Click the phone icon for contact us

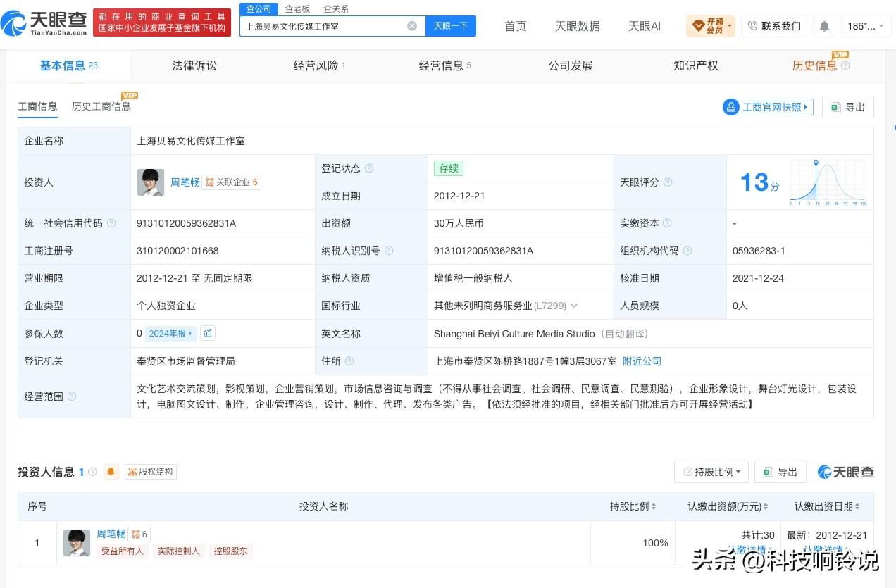[752, 26]
